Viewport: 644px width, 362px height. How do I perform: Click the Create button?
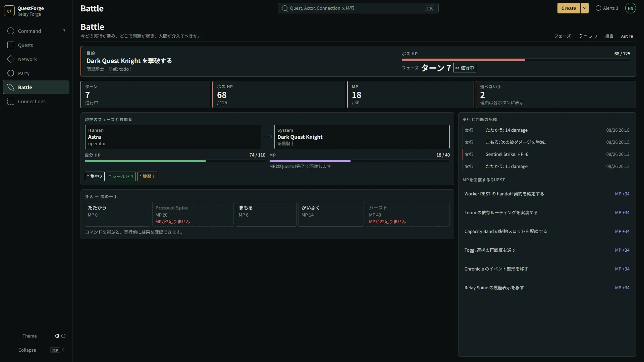click(x=569, y=8)
